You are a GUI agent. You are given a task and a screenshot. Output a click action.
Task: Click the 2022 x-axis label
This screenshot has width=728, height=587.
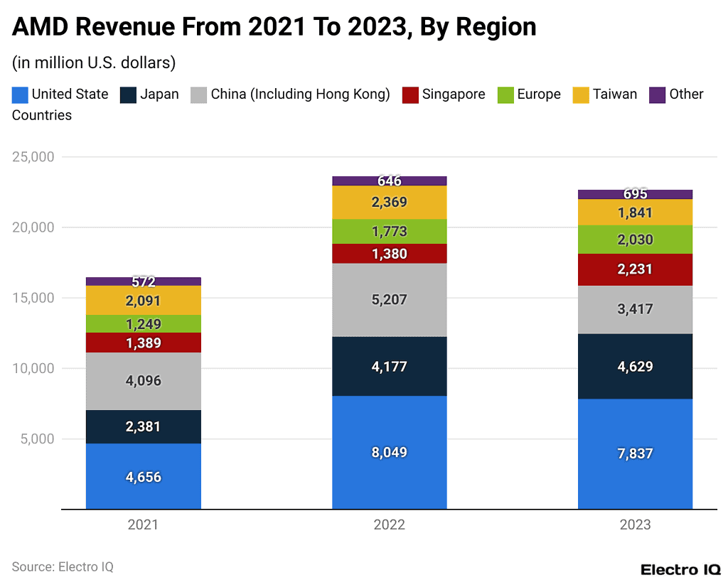[x=390, y=525]
